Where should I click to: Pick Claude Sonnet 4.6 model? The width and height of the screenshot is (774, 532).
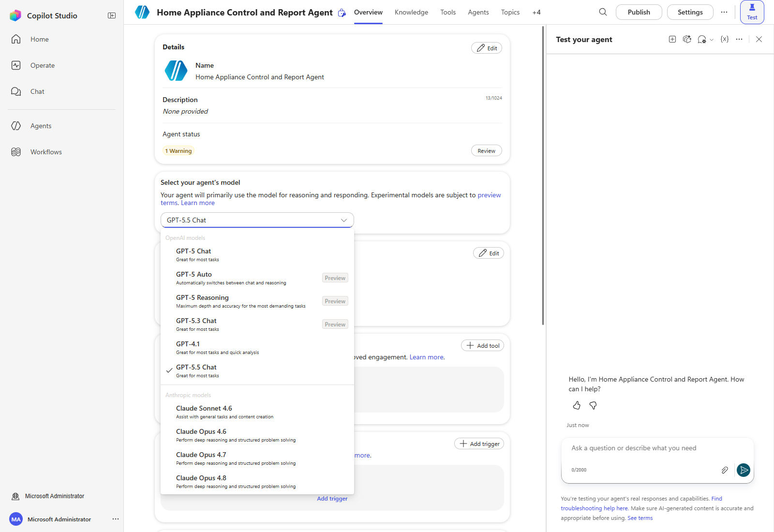click(x=257, y=412)
